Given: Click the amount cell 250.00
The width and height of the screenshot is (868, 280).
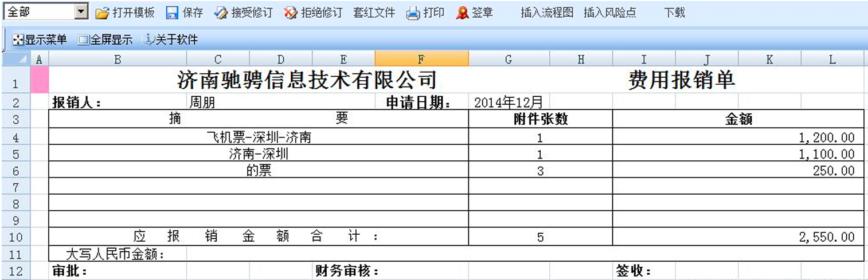Looking at the screenshot, I should tap(738, 171).
